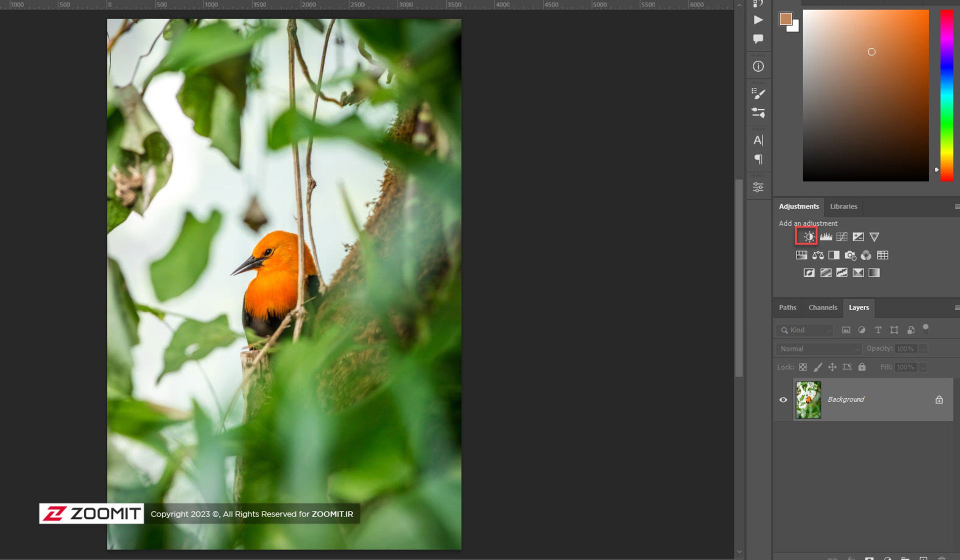Switch to the Libraries tab

pyautogui.click(x=843, y=206)
